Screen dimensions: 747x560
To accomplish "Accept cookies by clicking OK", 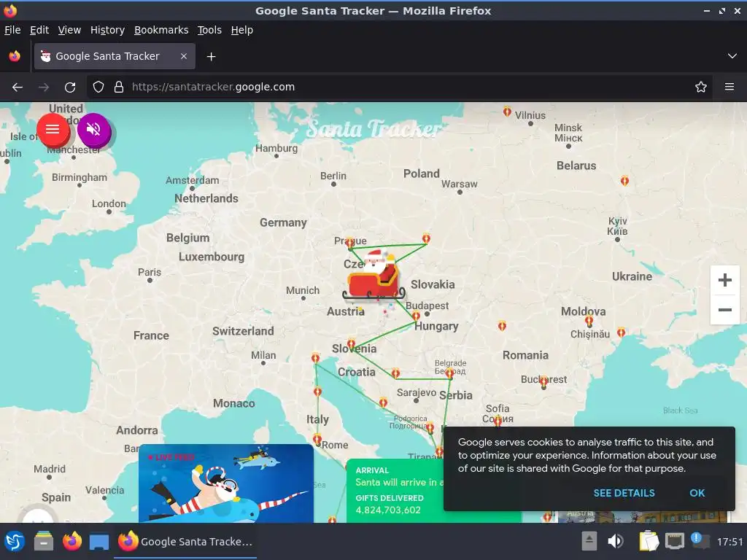I will [x=697, y=493].
